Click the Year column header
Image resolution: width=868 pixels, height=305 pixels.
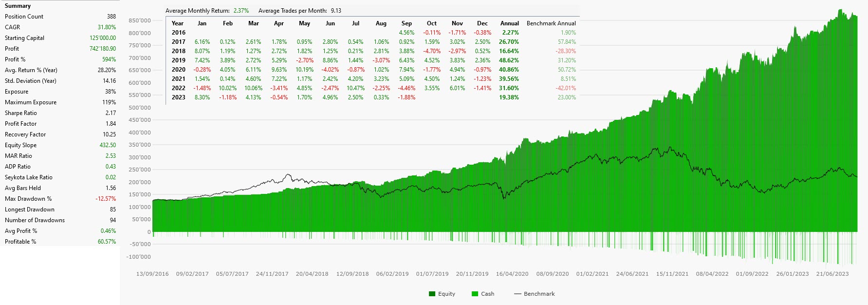pyautogui.click(x=178, y=23)
